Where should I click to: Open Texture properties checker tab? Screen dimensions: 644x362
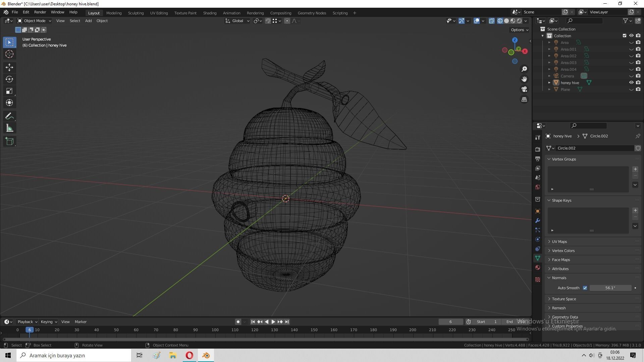coord(538,280)
